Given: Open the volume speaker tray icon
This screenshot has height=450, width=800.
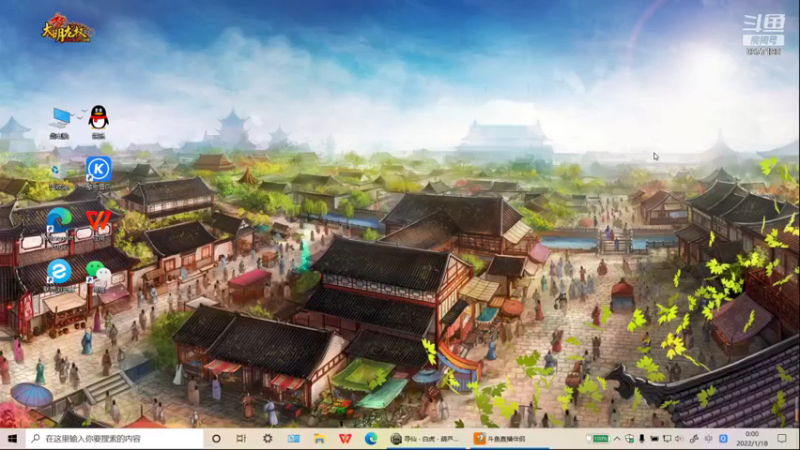Looking at the screenshot, I should coord(679,438).
